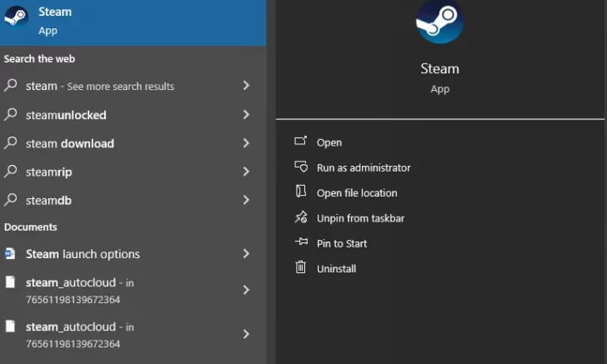Click the search icon beside steam download
Screen dimensions: 607x364
pyautogui.click(x=11, y=142)
